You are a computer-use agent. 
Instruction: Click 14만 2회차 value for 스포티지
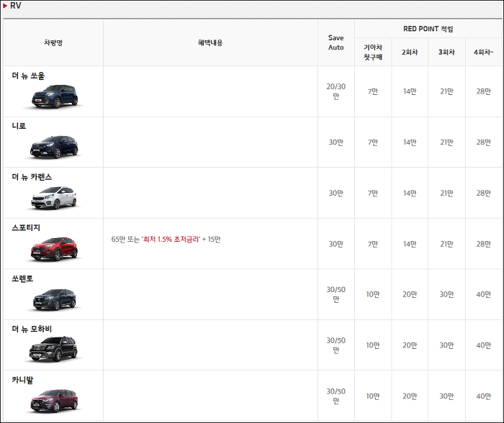(410, 244)
